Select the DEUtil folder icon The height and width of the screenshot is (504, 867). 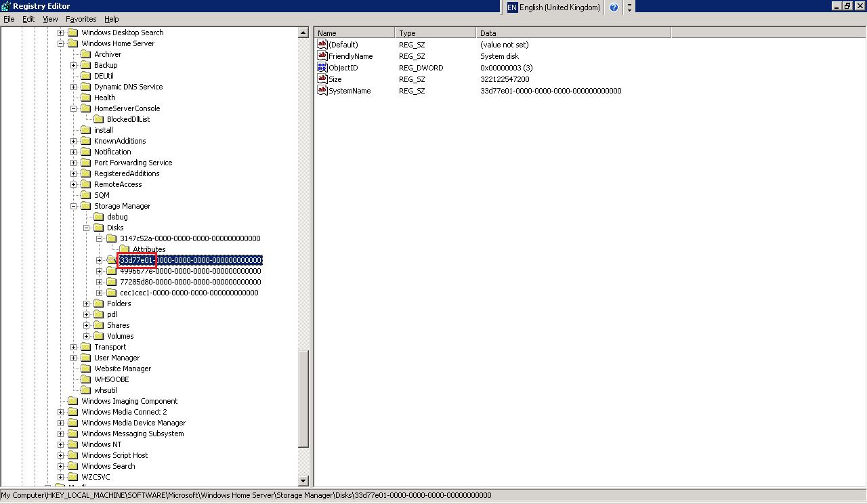click(x=85, y=76)
